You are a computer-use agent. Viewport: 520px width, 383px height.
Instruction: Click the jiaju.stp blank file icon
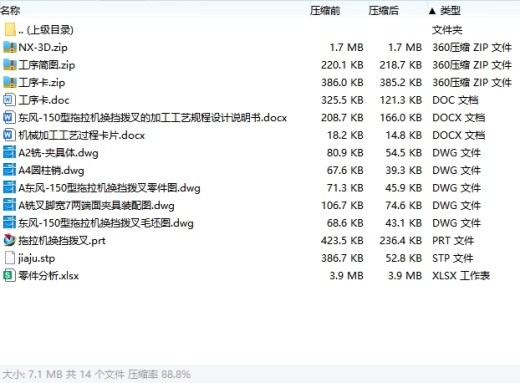10,258
